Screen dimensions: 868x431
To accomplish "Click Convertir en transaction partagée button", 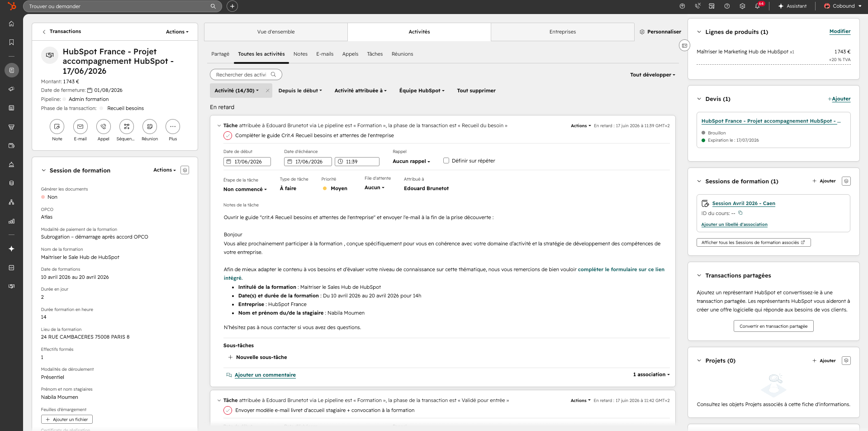I will [x=773, y=326].
